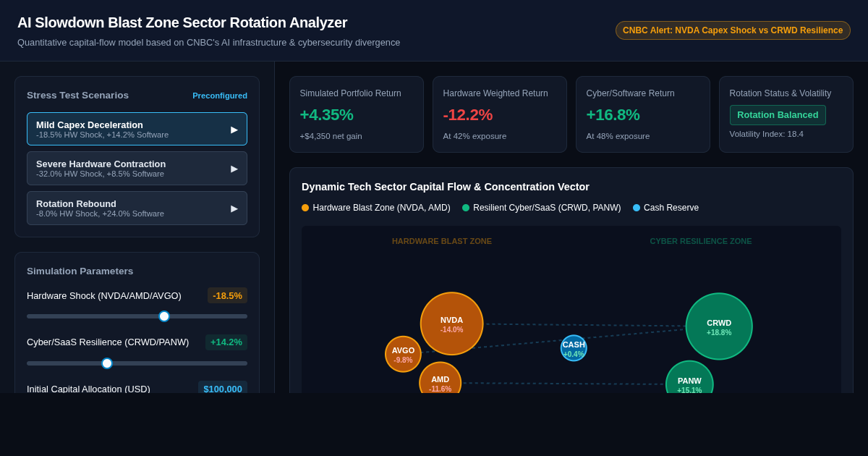Click the CNBC Alert NVDA Capex Shock badge
This screenshot has width=868, height=456.
(x=733, y=30)
